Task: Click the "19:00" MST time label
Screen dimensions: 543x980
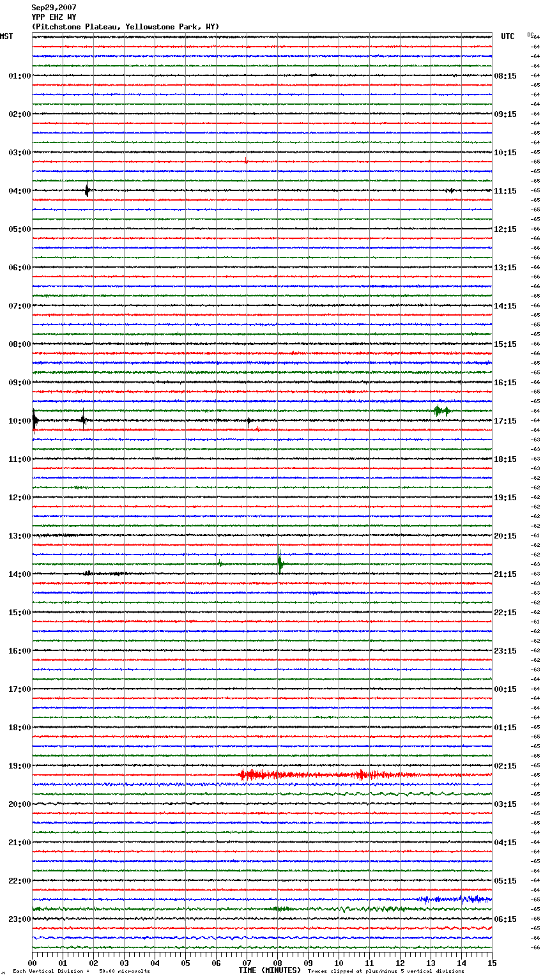Action: click(x=20, y=766)
